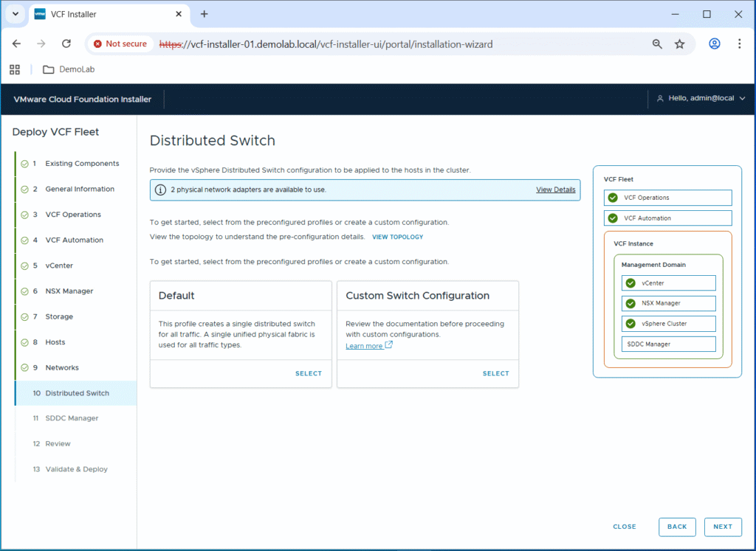Select the Default switch profile
Screen dimensions: 756x551
click(308, 373)
